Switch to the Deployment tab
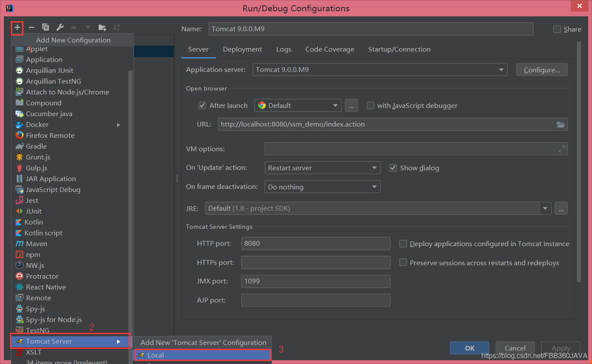592x364 pixels. 242,49
